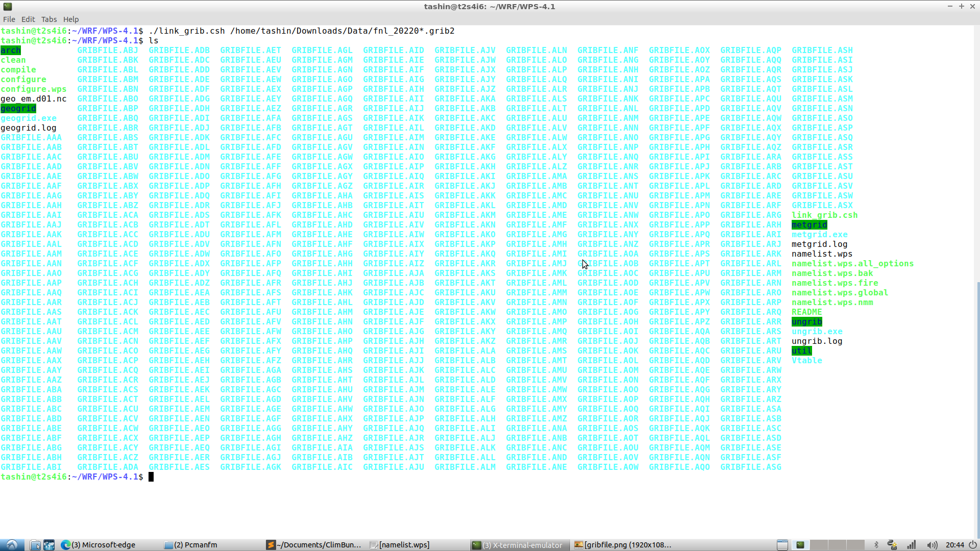Click the 'arch' directory entry
Screen dimensions: 980x551
point(11,50)
